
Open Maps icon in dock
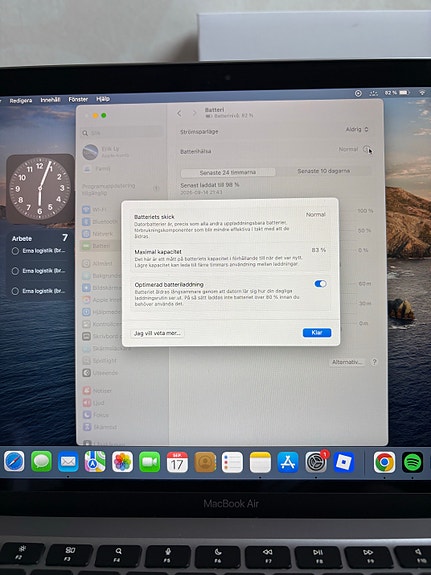[x=95, y=461]
